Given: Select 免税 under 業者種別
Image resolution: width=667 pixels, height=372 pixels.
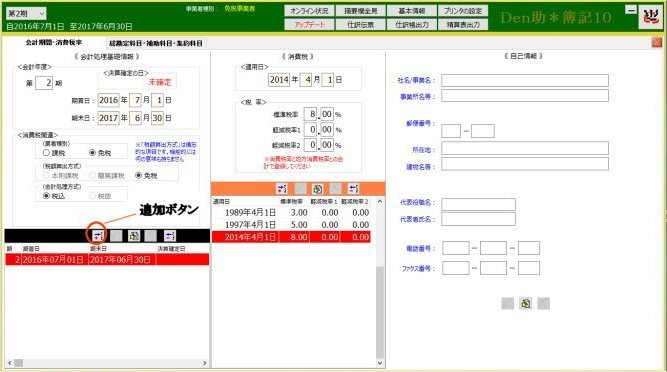Looking at the screenshot, I should [92, 152].
